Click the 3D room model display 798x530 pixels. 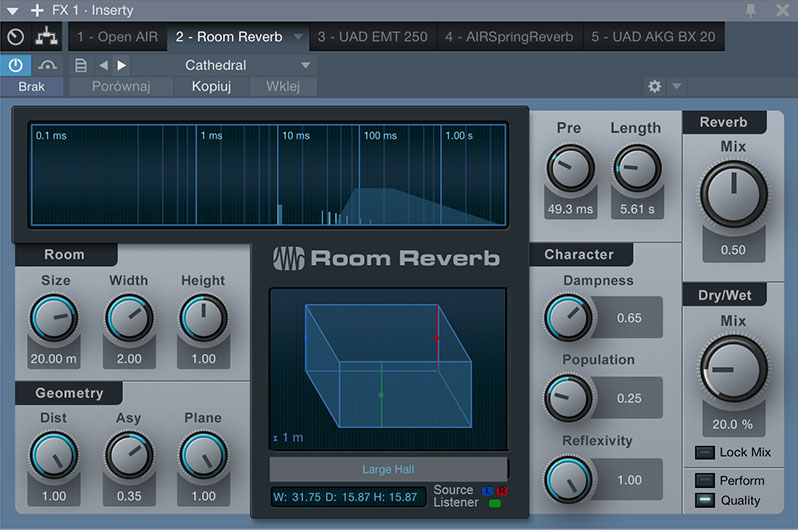pyautogui.click(x=388, y=369)
